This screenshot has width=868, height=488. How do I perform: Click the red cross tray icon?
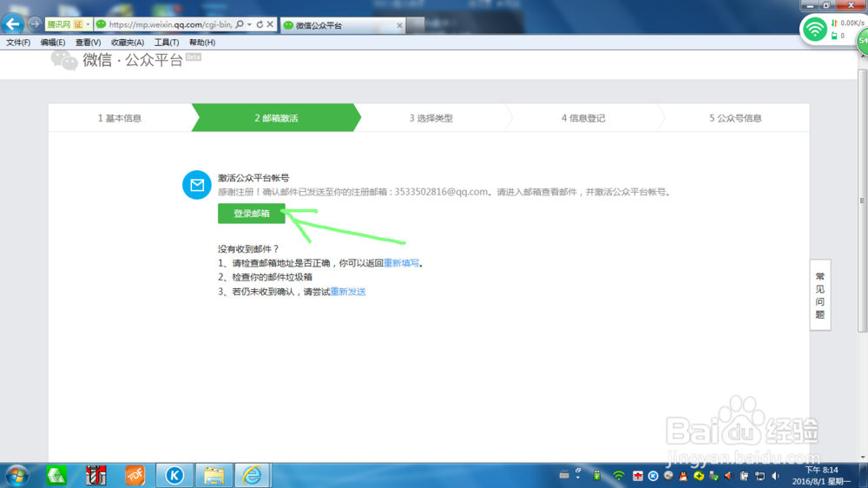pos(638,476)
